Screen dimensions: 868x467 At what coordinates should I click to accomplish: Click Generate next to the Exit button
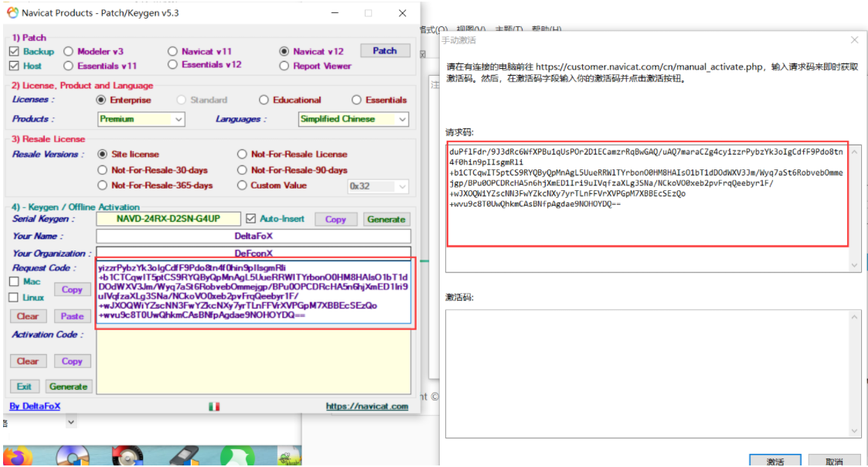point(68,387)
